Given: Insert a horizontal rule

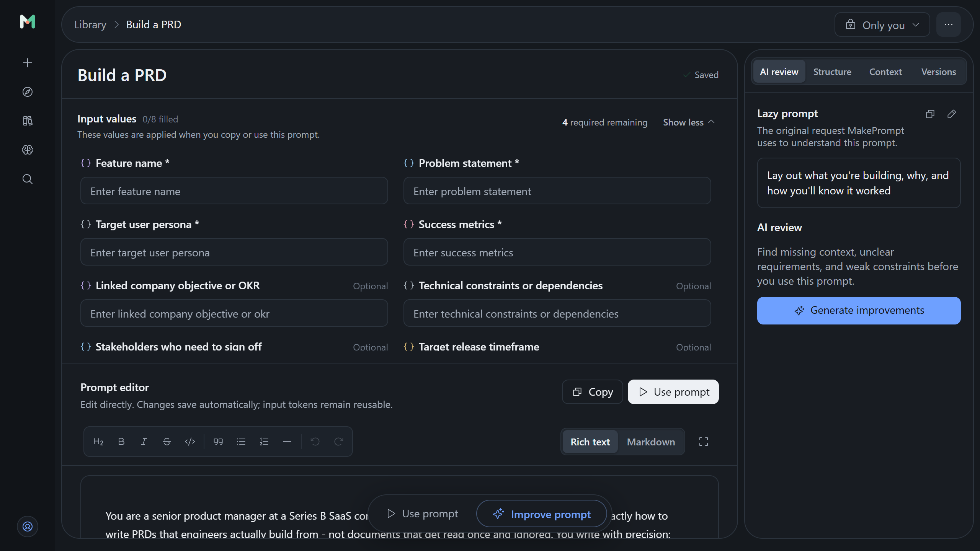Looking at the screenshot, I should point(287,442).
